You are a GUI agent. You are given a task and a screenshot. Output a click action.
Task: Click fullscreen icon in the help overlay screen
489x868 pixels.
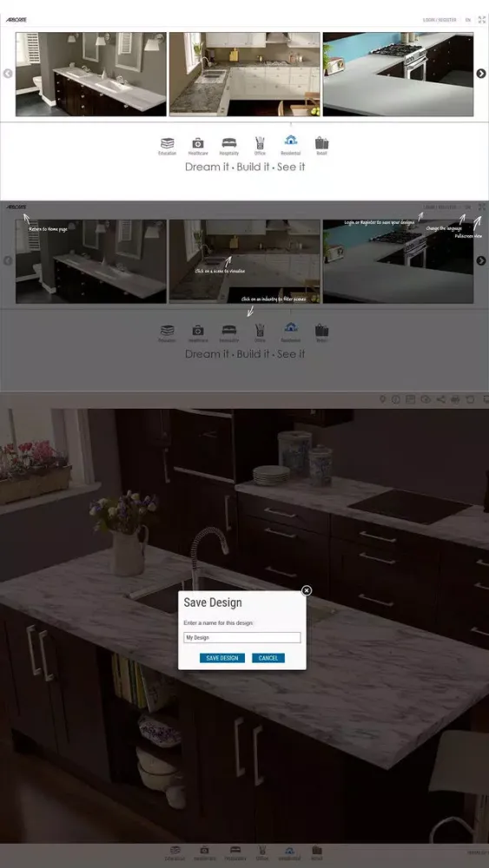pos(482,207)
